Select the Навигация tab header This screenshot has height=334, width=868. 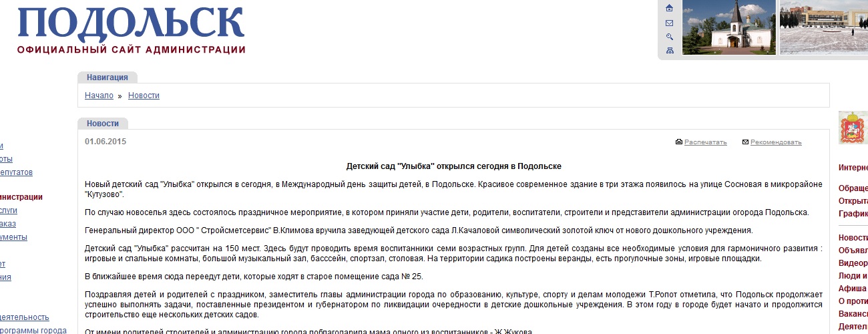point(107,77)
